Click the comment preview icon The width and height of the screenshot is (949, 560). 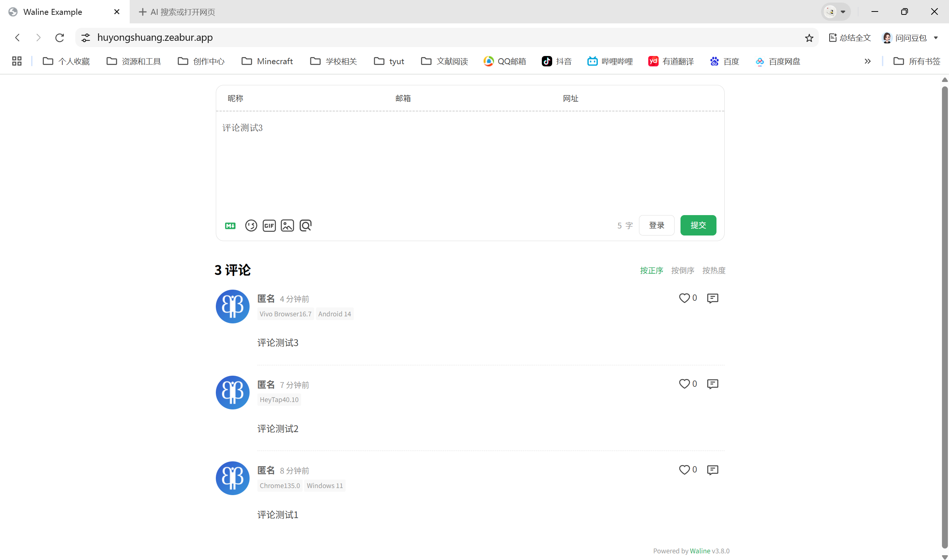pos(305,225)
